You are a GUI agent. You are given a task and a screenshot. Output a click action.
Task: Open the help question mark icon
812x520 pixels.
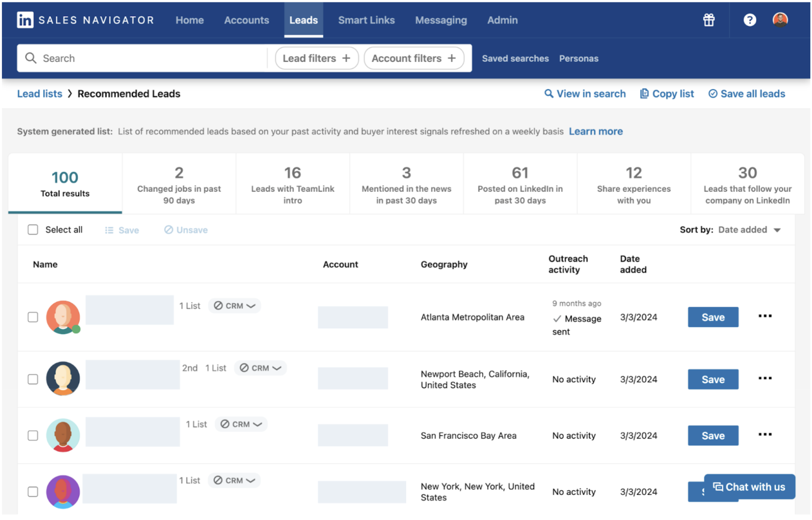coord(749,20)
